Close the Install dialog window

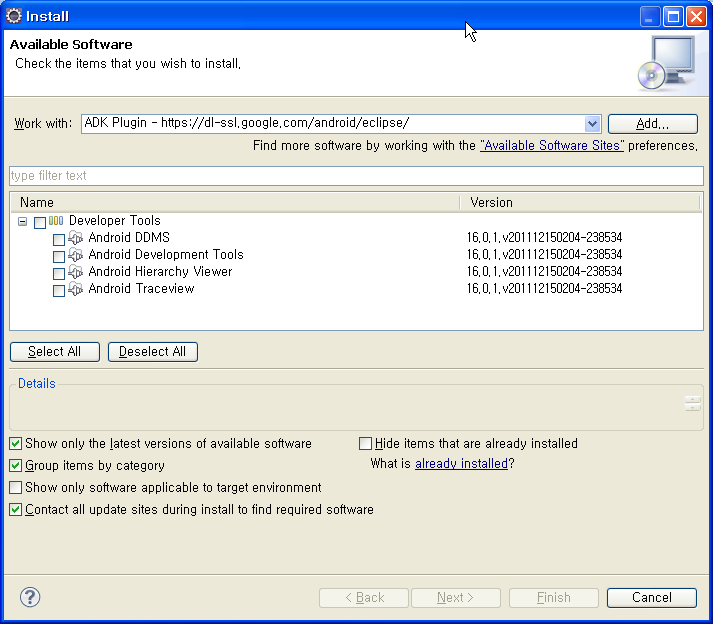click(696, 17)
